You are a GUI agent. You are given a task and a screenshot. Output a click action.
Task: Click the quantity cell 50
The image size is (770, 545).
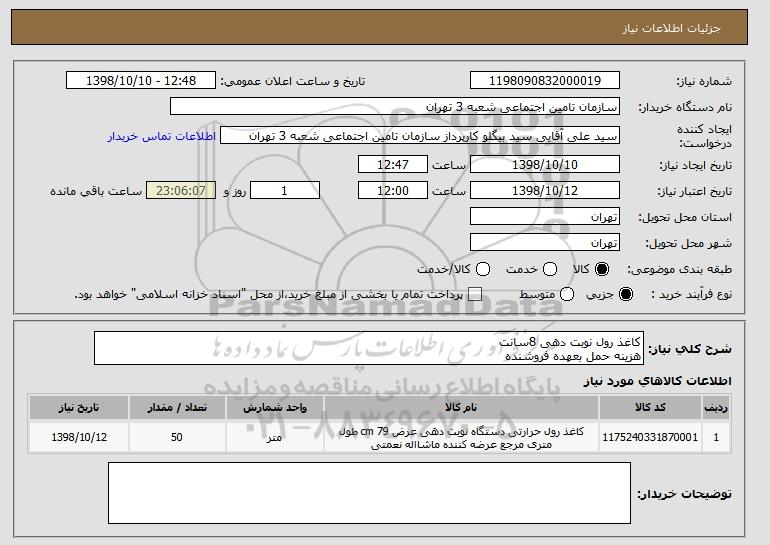177,437
